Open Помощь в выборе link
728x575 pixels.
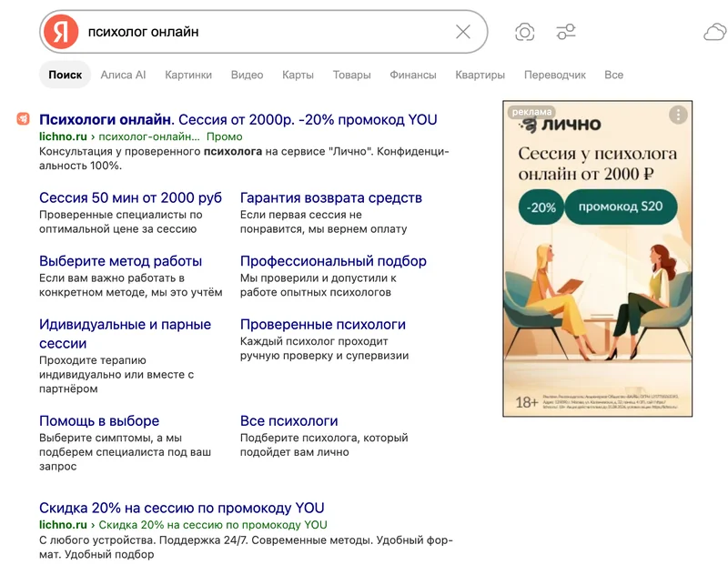click(x=99, y=420)
